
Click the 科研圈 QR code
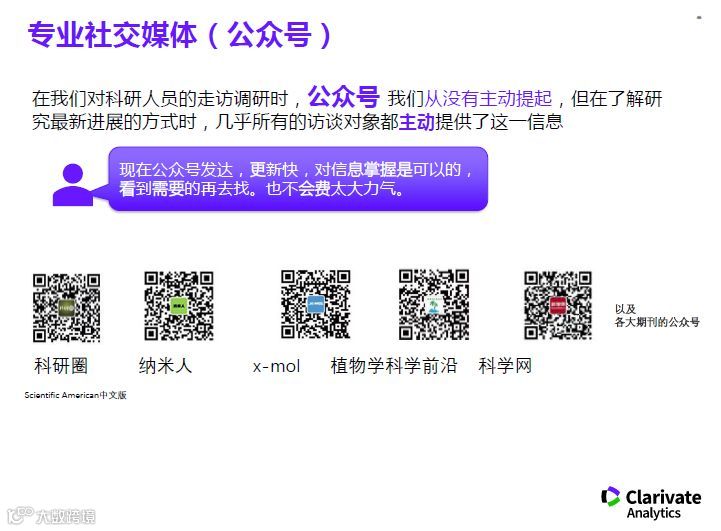pyautogui.click(x=66, y=308)
